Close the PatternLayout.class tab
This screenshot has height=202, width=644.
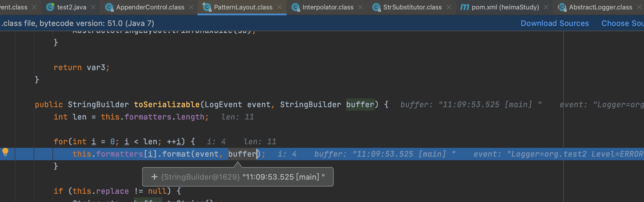click(280, 7)
